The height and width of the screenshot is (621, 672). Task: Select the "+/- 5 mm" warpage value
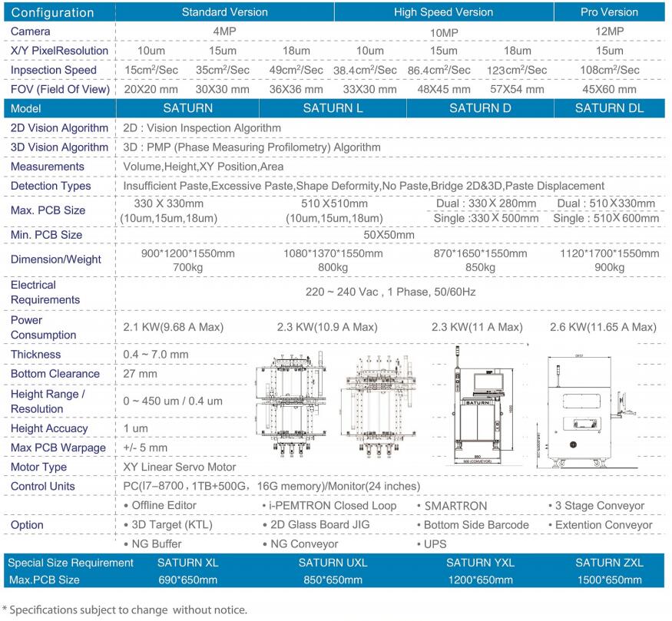(145, 448)
